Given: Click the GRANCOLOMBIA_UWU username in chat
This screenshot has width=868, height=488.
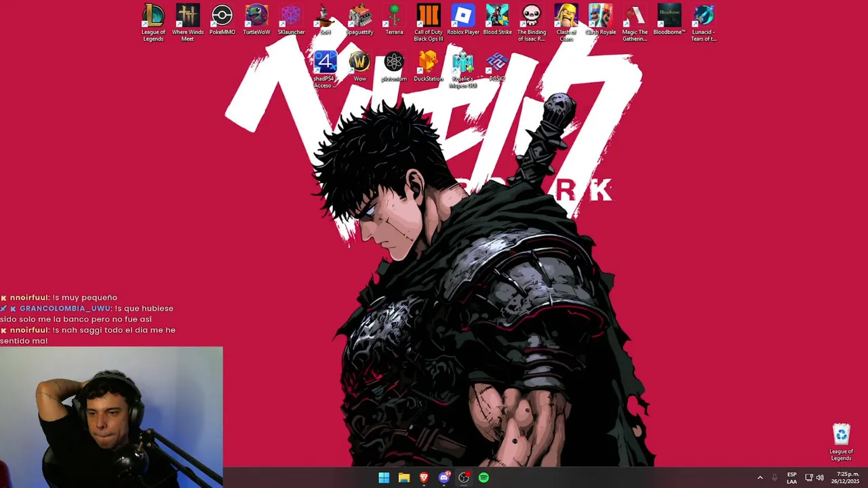Looking at the screenshot, I should (66, 308).
